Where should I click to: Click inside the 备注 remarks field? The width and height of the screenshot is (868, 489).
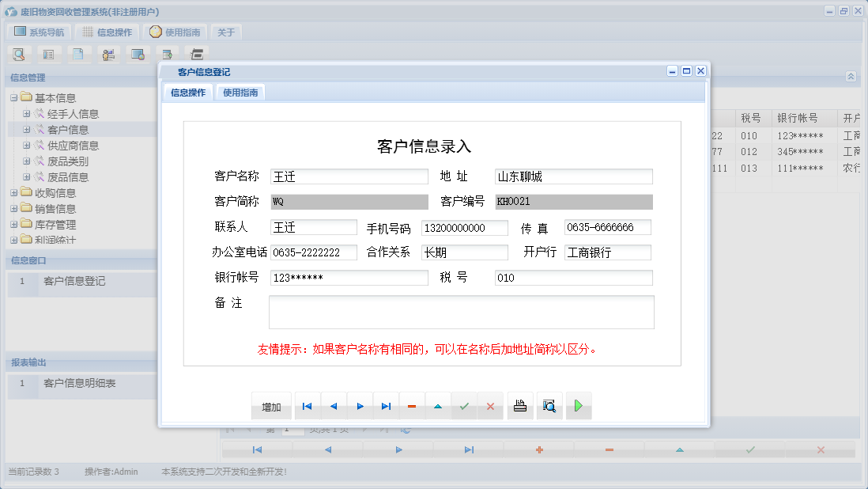[462, 312]
